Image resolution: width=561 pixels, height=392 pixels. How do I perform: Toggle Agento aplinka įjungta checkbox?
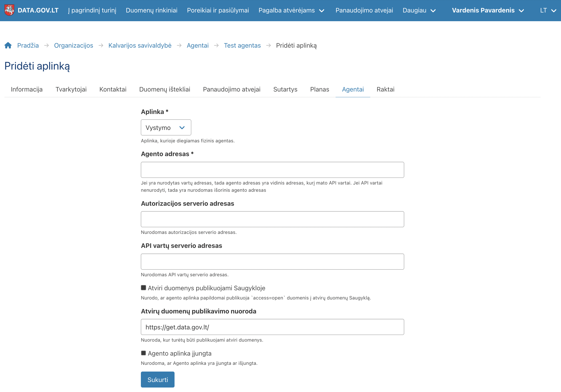pyautogui.click(x=143, y=353)
